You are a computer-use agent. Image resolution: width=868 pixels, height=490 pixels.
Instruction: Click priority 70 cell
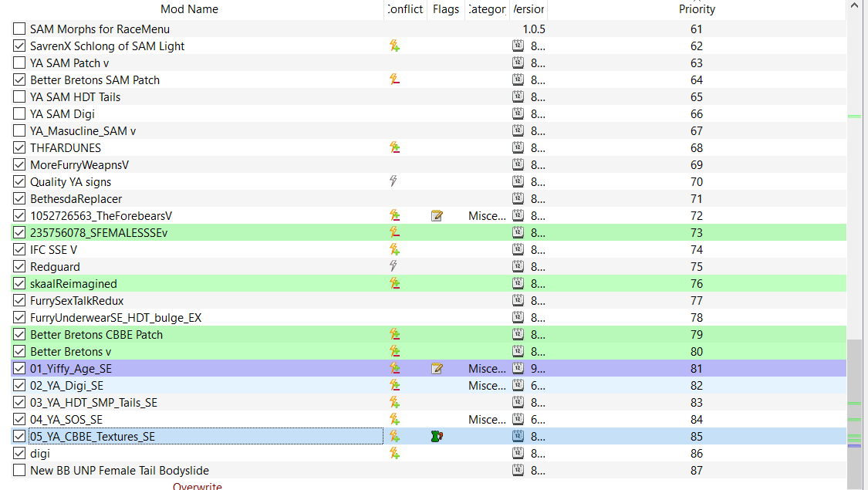click(697, 181)
